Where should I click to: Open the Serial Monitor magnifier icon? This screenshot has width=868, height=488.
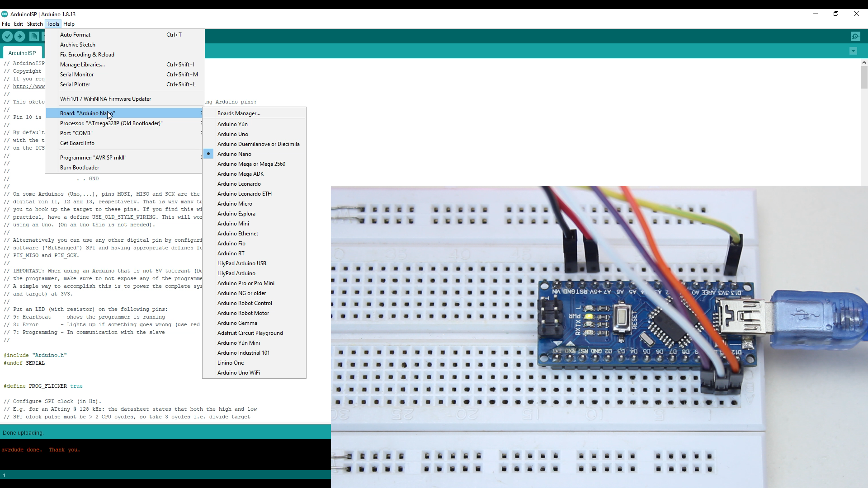[x=855, y=37]
